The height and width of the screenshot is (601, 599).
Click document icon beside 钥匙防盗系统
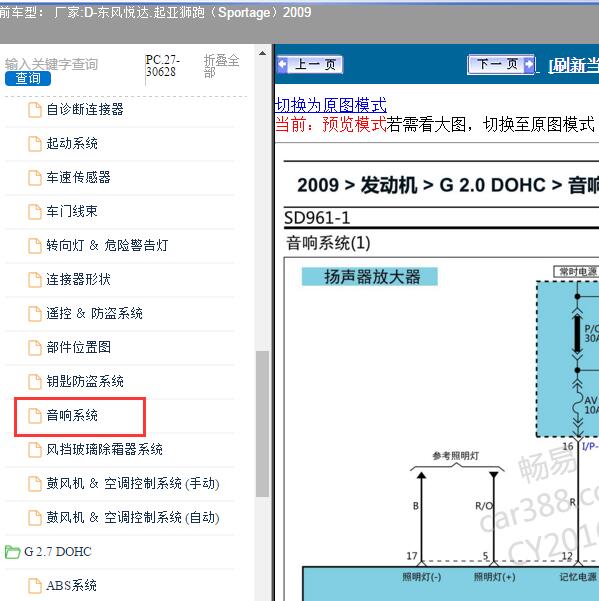[35, 382]
